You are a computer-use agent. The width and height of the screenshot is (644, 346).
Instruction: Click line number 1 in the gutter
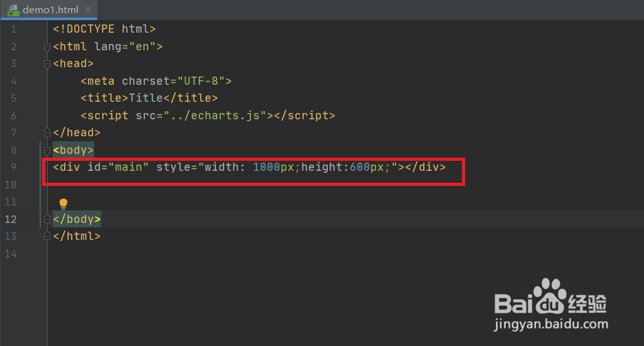click(14, 29)
